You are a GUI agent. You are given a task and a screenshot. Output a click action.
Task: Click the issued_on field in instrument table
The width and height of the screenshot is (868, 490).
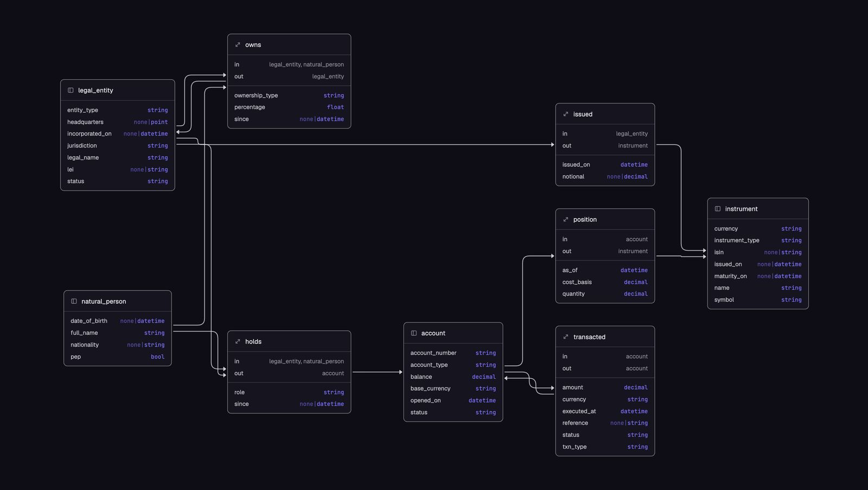(758, 264)
